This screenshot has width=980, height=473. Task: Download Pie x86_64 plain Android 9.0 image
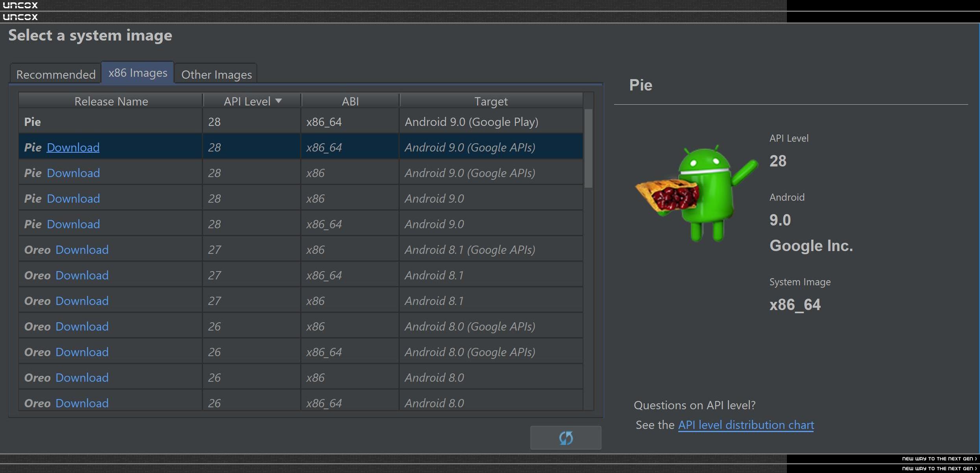pos(73,224)
